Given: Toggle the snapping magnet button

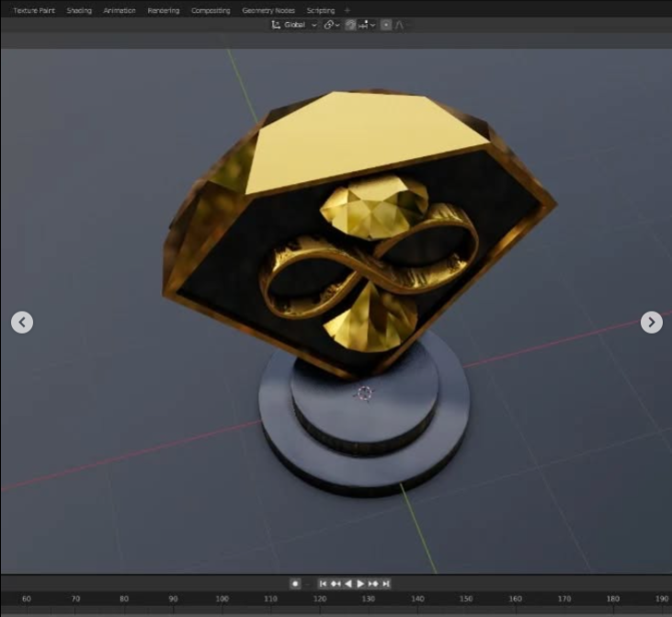Looking at the screenshot, I should (x=350, y=25).
